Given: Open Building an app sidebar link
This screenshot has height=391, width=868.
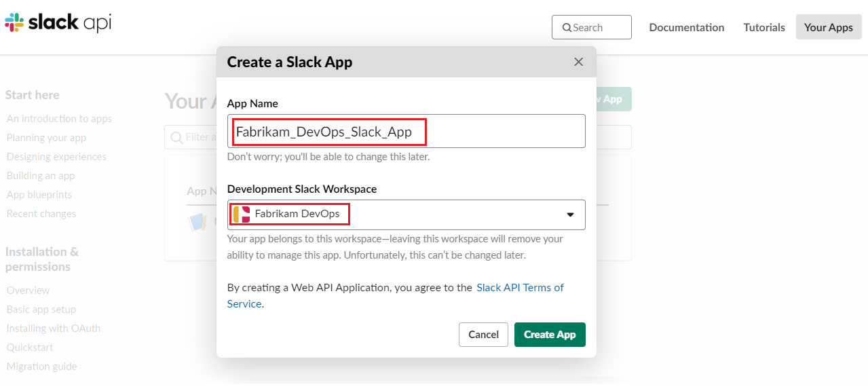Looking at the screenshot, I should click(41, 176).
